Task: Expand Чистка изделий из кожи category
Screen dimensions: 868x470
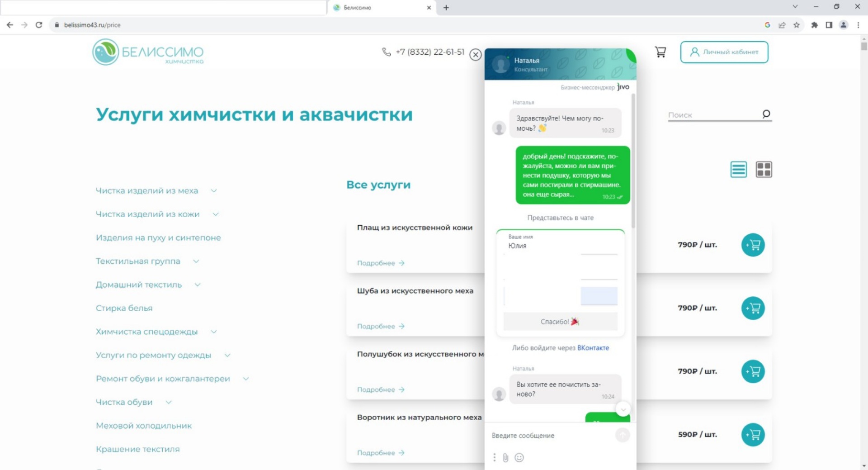Action: (216, 214)
